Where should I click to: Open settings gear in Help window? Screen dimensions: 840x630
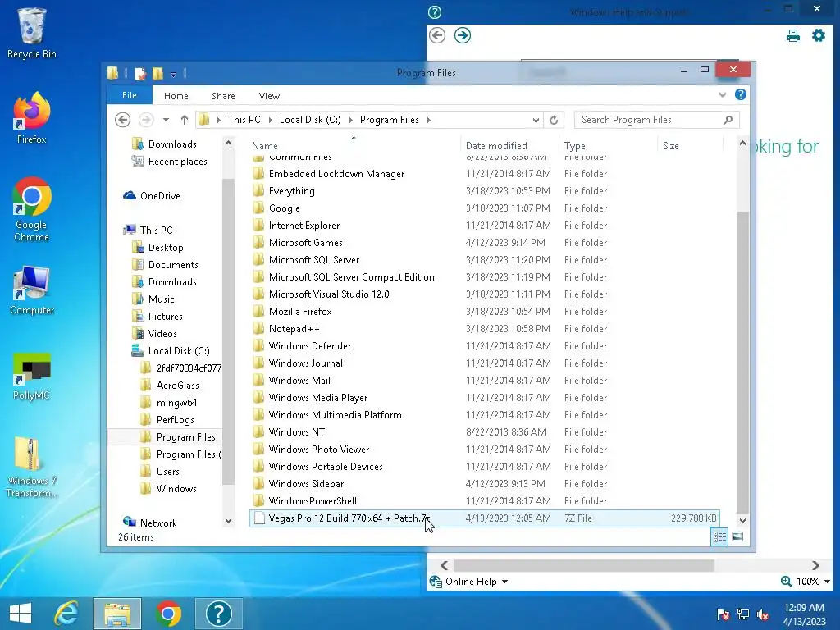click(x=819, y=36)
